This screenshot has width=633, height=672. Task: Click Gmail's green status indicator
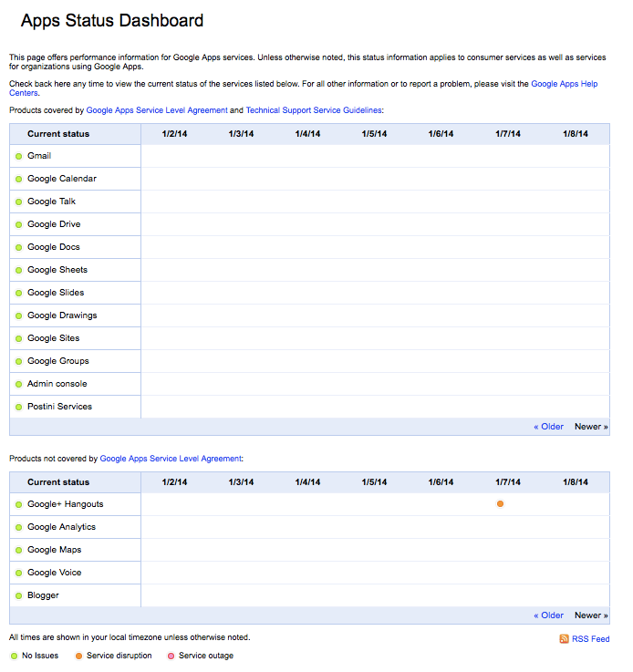tap(18, 156)
